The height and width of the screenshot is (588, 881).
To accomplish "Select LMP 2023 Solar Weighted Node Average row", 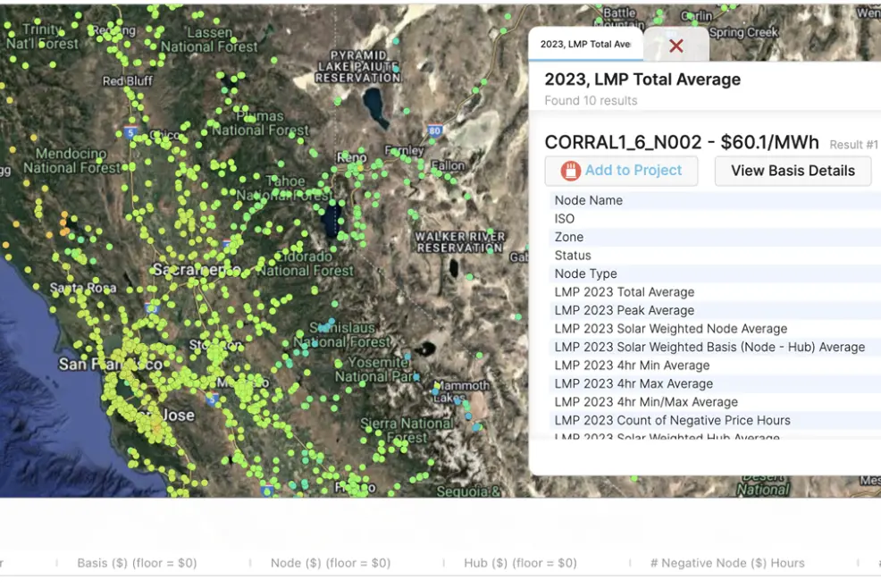I will 715,329.
